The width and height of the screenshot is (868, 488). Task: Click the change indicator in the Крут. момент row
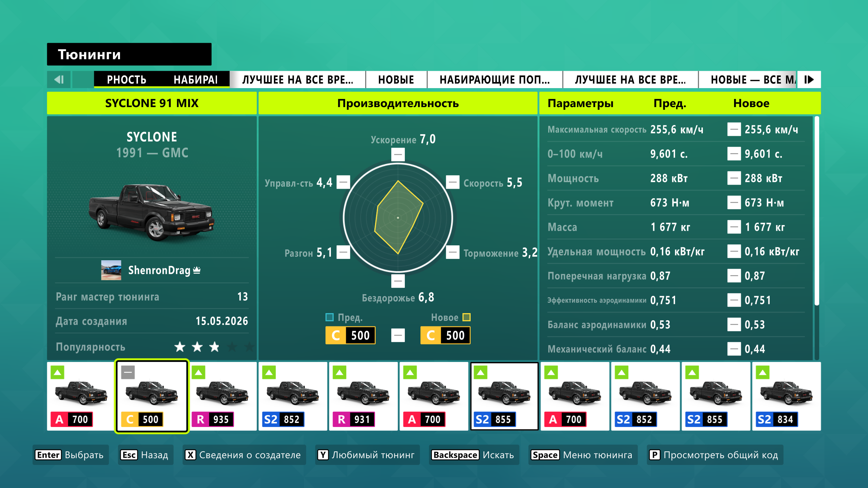point(734,203)
